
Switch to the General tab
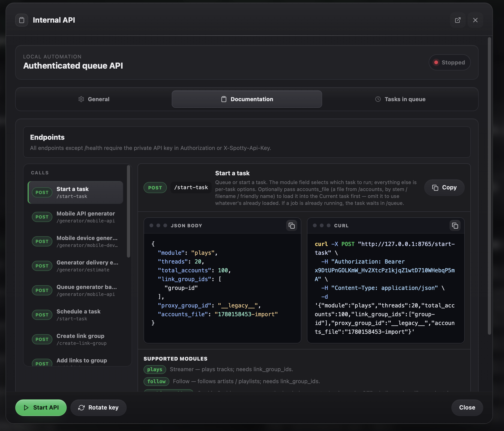[94, 99]
